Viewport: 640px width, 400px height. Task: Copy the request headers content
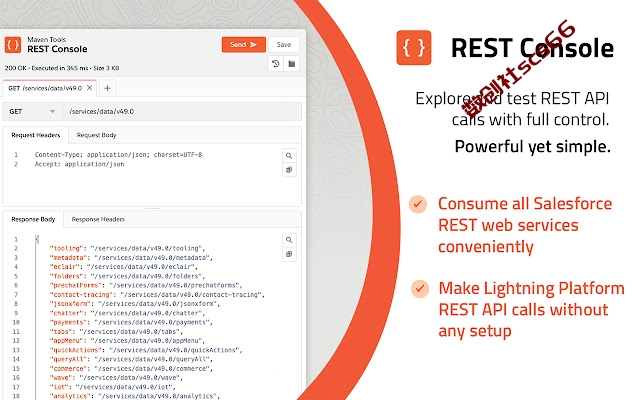(x=289, y=170)
